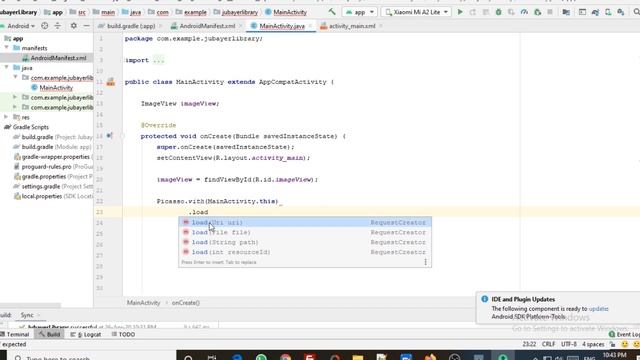
Task: Select settings.gradle in project tree
Action: tap(41, 187)
